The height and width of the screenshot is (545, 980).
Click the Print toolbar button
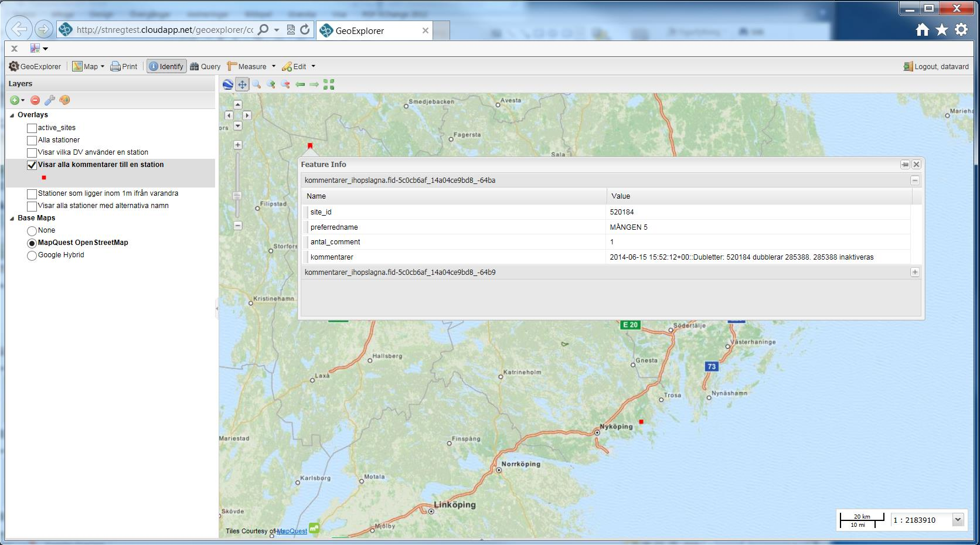coord(124,66)
